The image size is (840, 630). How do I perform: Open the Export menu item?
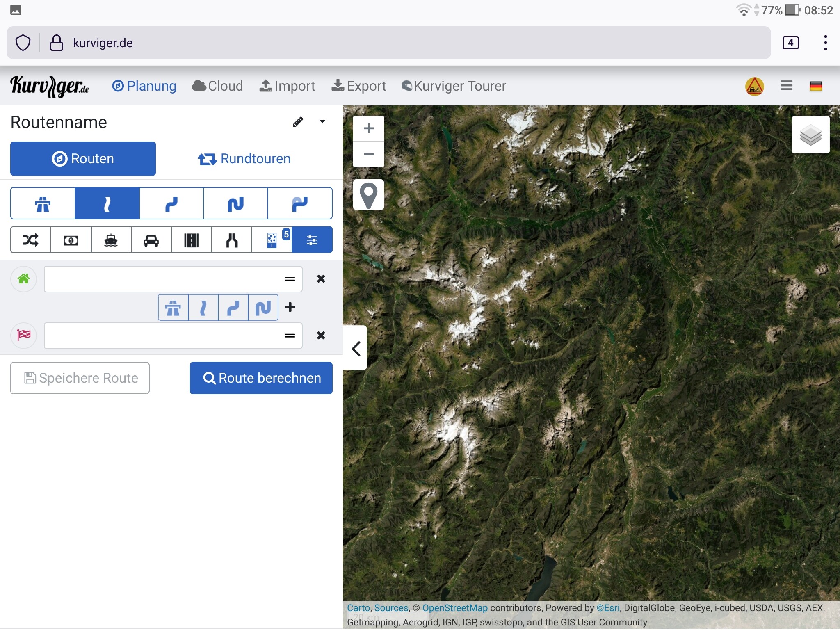tap(359, 86)
